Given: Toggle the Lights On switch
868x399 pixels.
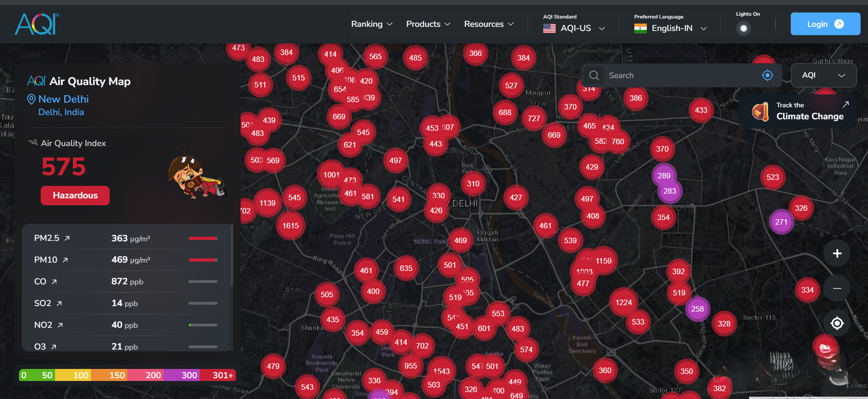Looking at the screenshot, I should tap(743, 28).
